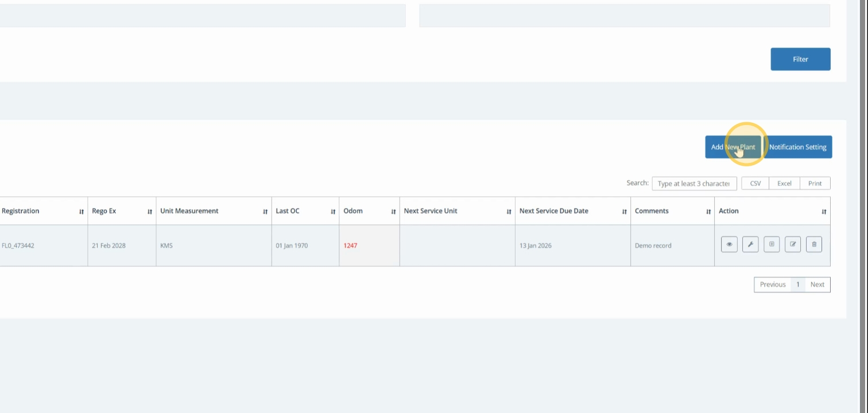Sort by the Next Service Unit arrows

[509, 212]
